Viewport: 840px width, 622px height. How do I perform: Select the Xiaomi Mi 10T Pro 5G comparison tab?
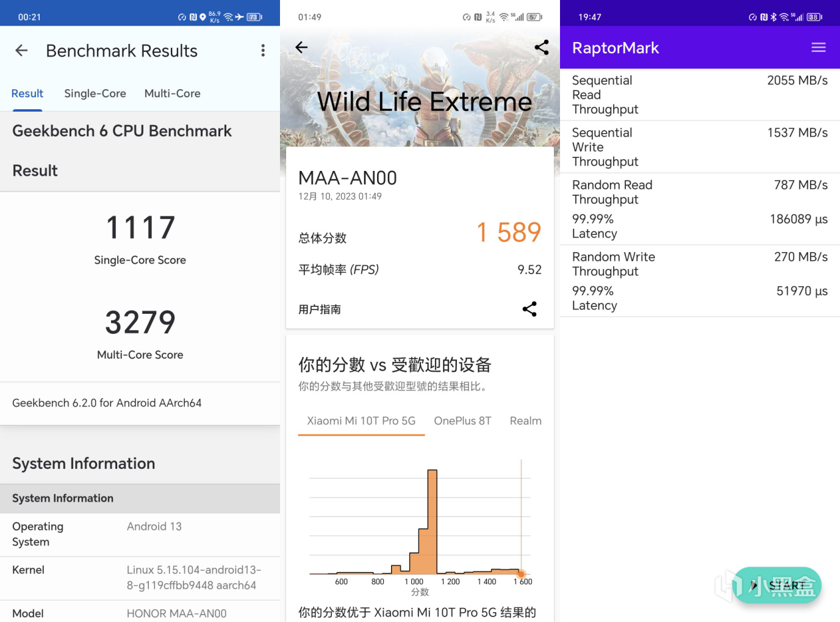361,421
